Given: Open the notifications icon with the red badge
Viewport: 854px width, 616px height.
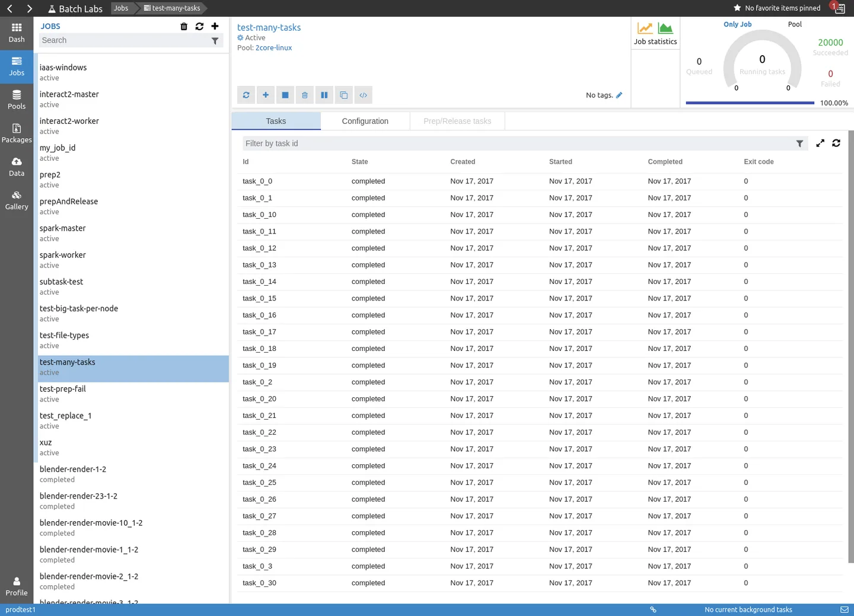Looking at the screenshot, I should coord(839,8).
